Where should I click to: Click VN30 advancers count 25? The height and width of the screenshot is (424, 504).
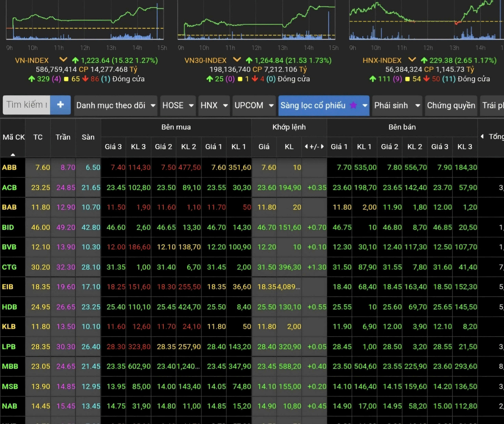click(219, 79)
